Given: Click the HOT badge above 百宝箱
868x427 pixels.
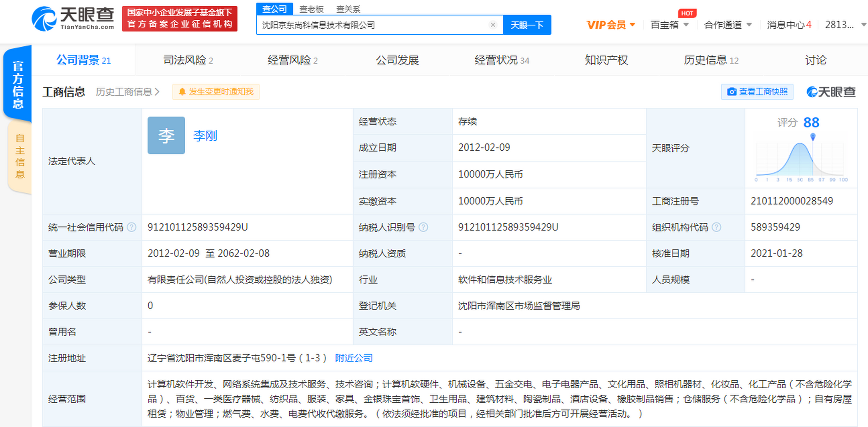Looking at the screenshot, I should tap(687, 13).
